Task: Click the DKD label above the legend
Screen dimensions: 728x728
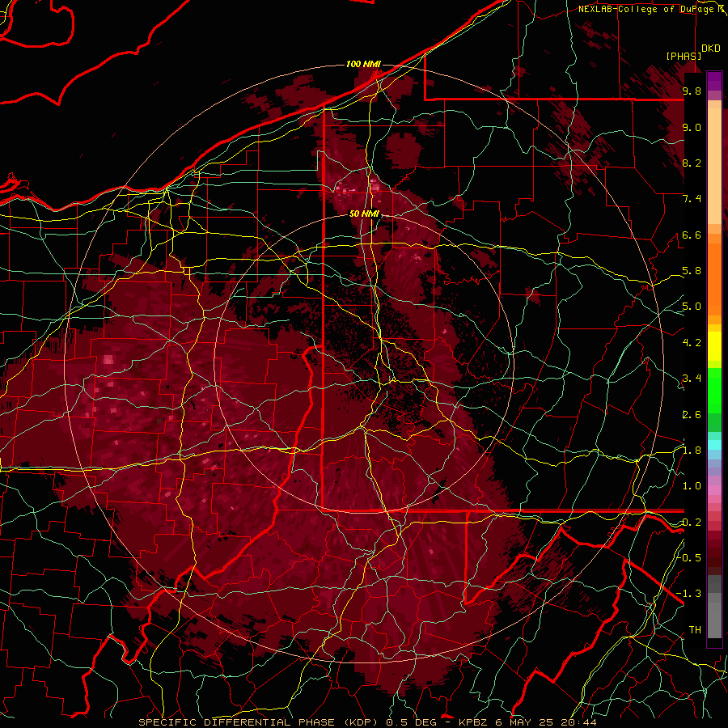Action: pos(710,49)
